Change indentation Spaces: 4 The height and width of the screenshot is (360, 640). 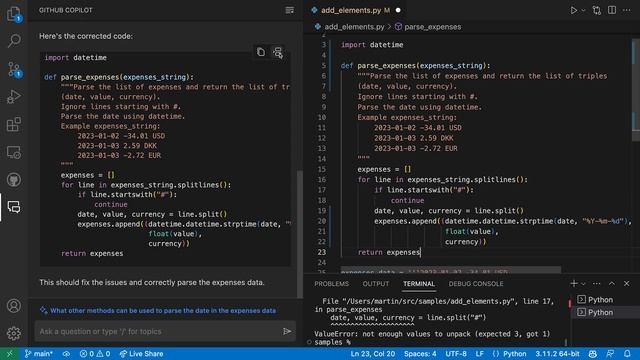pos(420,353)
